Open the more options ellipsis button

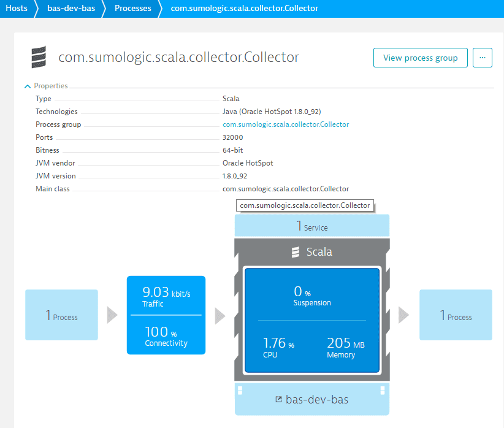(x=482, y=58)
